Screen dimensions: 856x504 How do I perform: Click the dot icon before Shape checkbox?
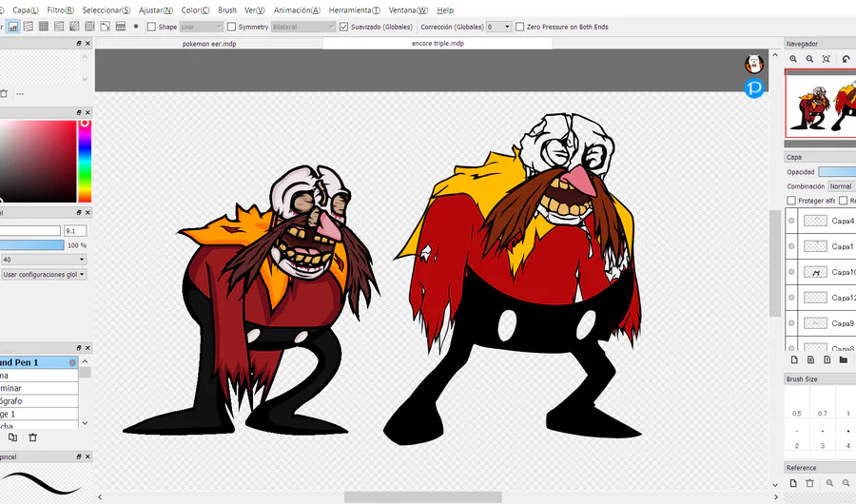click(136, 27)
